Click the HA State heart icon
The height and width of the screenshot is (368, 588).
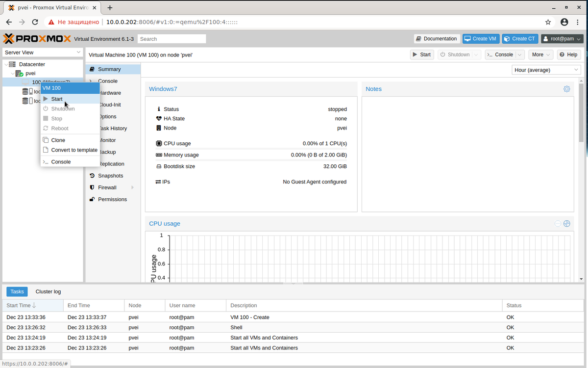pos(159,119)
